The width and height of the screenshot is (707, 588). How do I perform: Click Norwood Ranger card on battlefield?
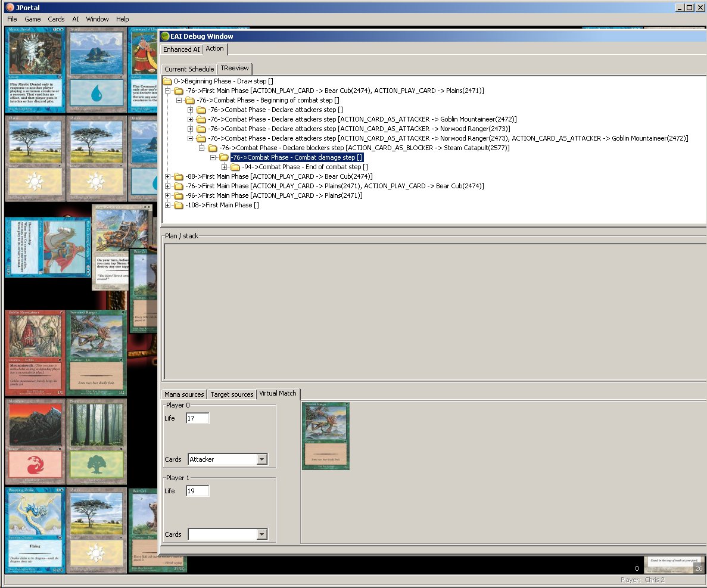97,353
